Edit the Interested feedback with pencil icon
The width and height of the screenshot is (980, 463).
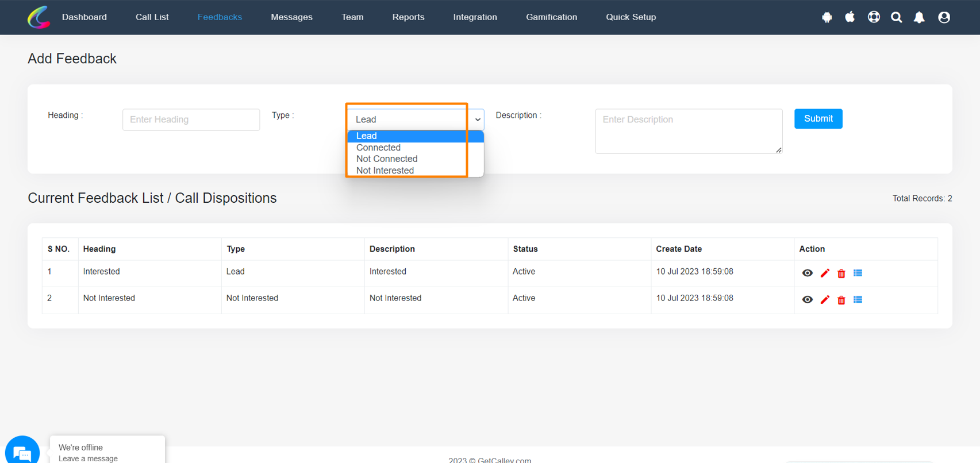825,273
